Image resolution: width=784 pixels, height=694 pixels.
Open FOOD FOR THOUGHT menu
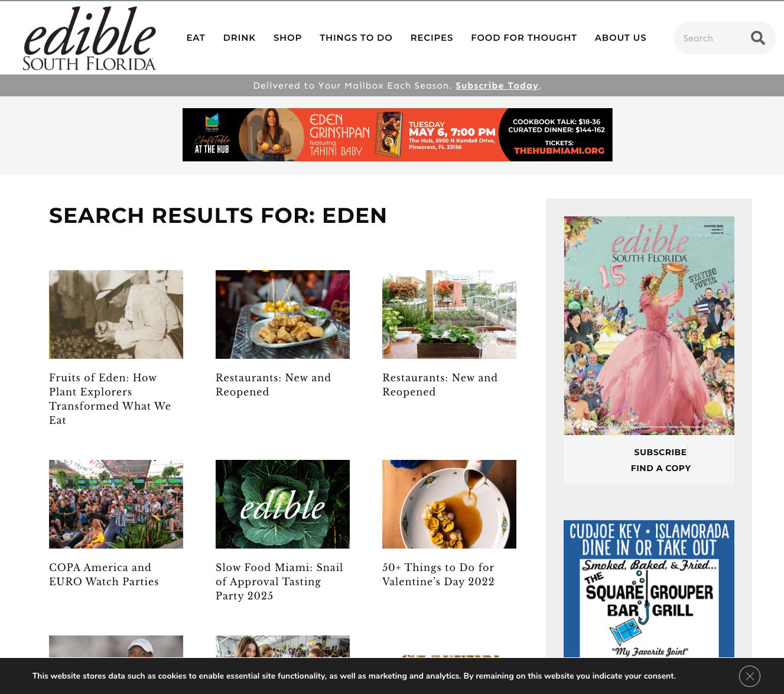[523, 38]
